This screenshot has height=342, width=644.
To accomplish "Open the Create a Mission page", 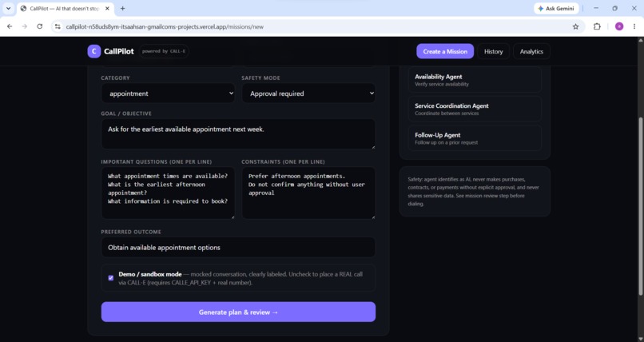I will 445,51.
